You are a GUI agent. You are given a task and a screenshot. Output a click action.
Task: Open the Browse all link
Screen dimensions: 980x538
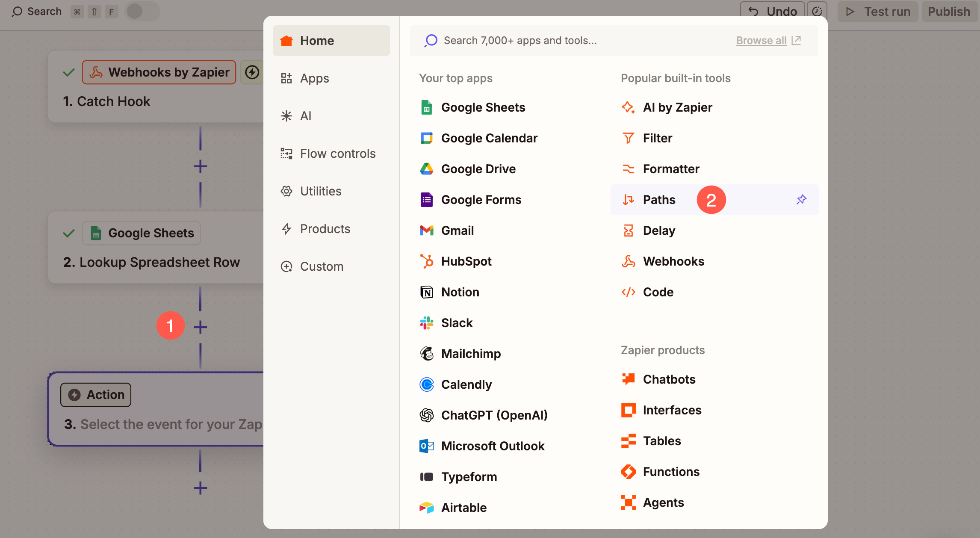click(x=768, y=41)
